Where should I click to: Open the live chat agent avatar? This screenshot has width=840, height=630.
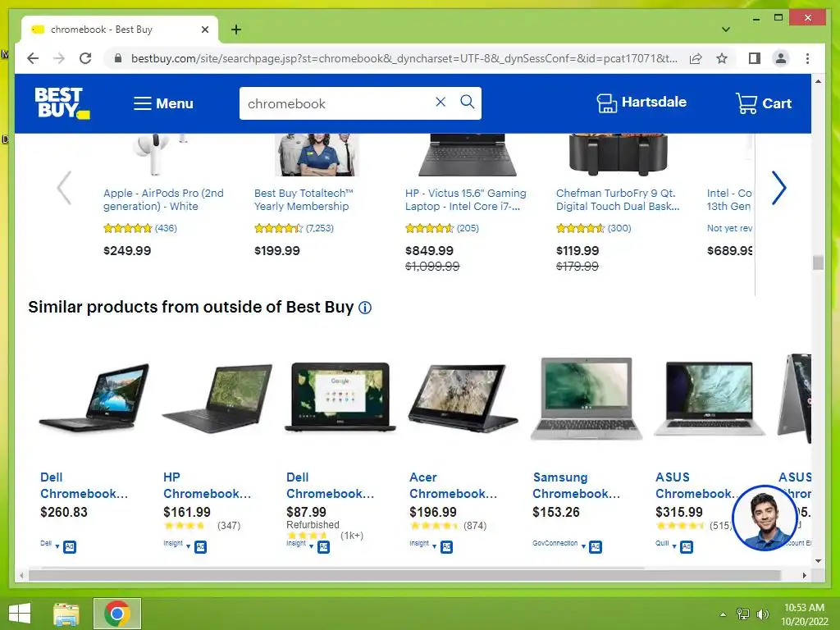(765, 518)
